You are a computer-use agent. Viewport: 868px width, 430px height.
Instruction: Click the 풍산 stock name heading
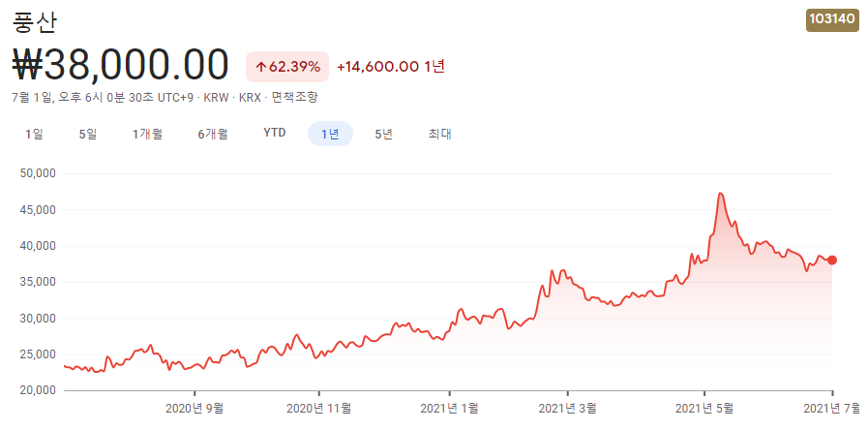tap(34, 21)
